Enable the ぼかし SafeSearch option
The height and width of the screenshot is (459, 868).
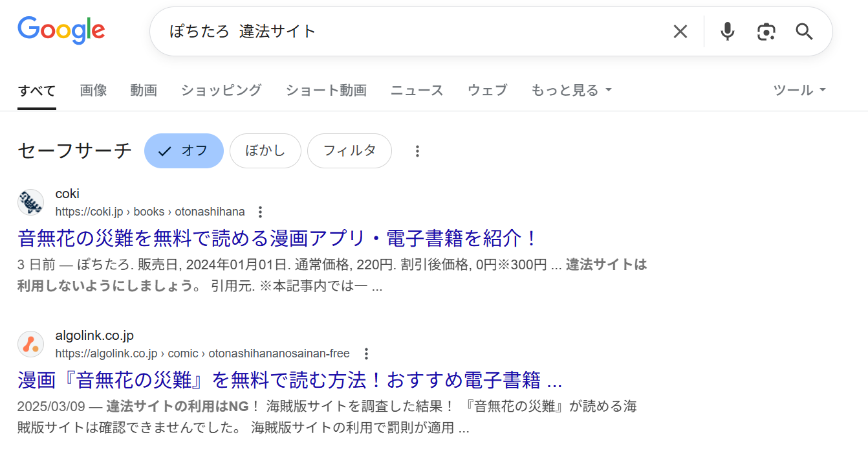(265, 151)
